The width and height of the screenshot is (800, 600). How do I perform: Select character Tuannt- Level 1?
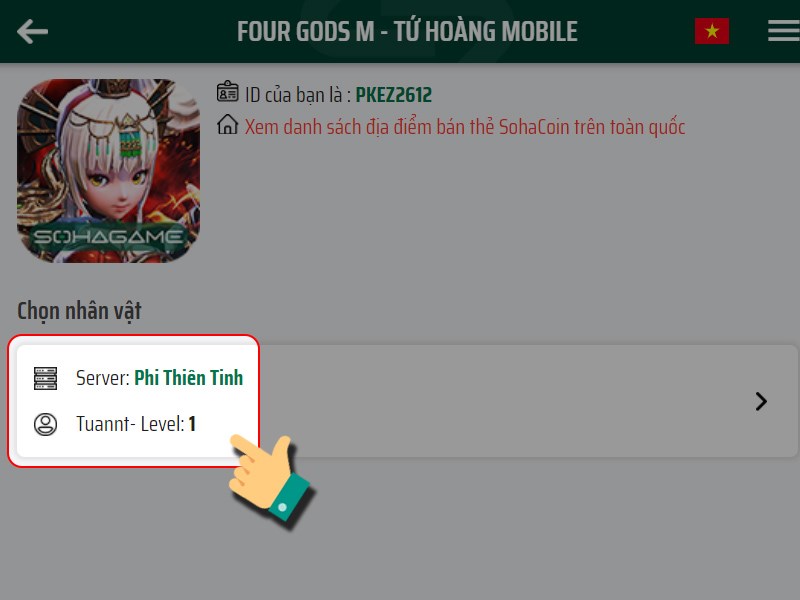click(136, 424)
